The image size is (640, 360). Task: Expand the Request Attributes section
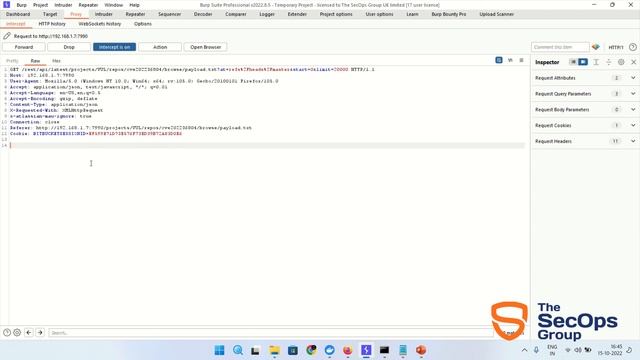click(x=585, y=78)
